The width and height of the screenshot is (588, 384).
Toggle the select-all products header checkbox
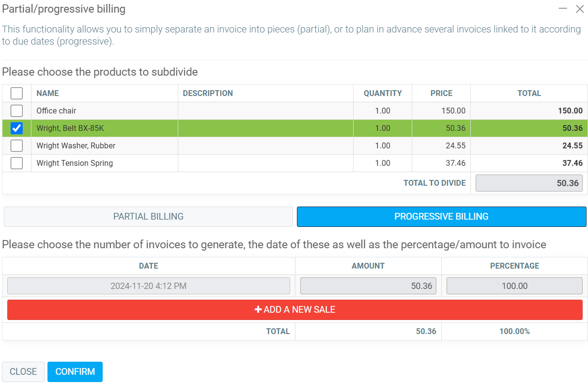click(x=16, y=93)
